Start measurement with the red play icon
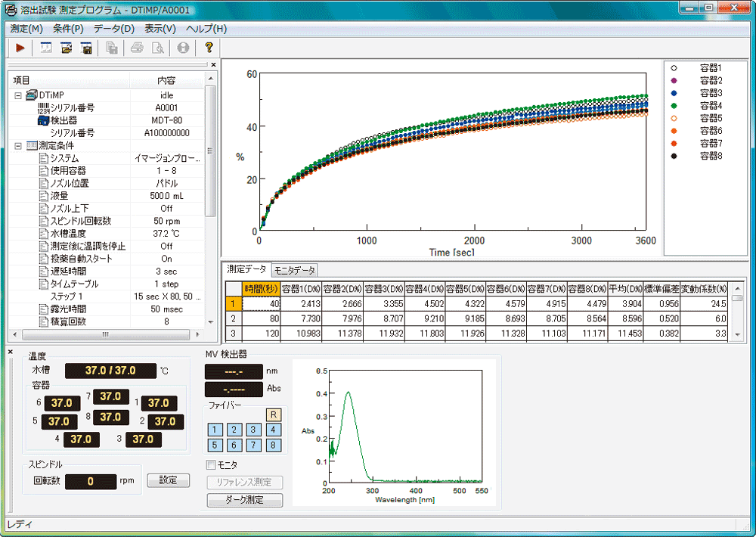Image resolution: width=756 pixels, height=537 pixels. [x=20, y=48]
